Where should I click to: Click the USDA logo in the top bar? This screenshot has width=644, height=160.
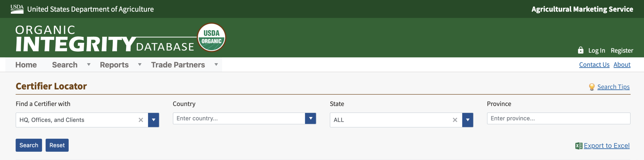click(x=17, y=9)
